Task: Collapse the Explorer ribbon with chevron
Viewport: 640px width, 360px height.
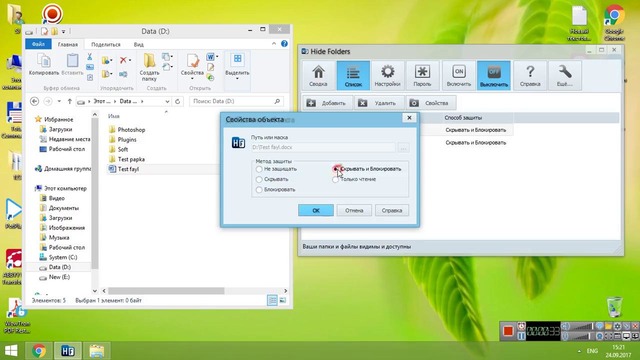Action: (x=274, y=44)
